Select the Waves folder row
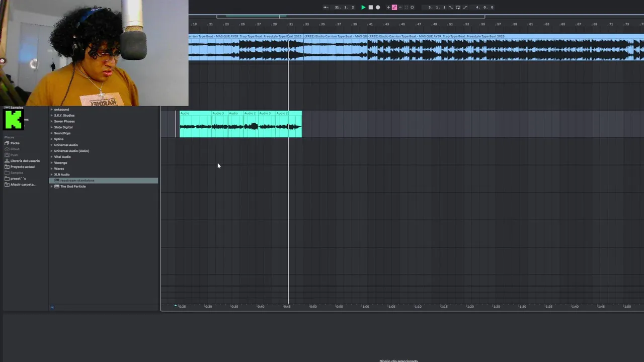This screenshot has height=362, width=644. click(x=104, y=168)
